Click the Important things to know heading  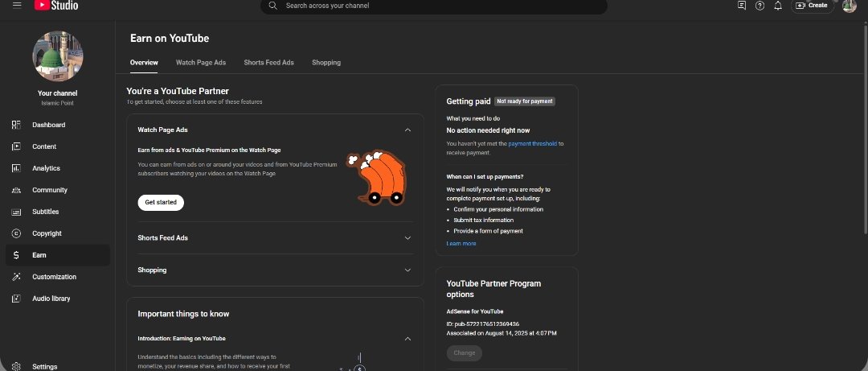pos(183,314)
